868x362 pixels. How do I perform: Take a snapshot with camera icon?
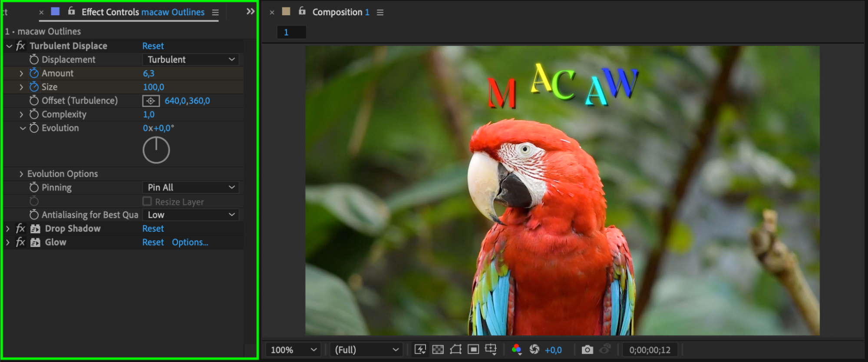pos(587,349)
